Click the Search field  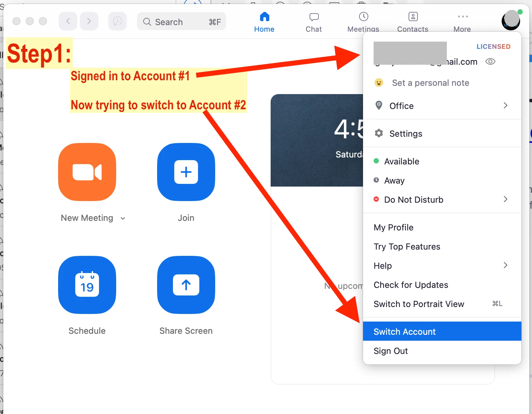click(x=182, y=22)
